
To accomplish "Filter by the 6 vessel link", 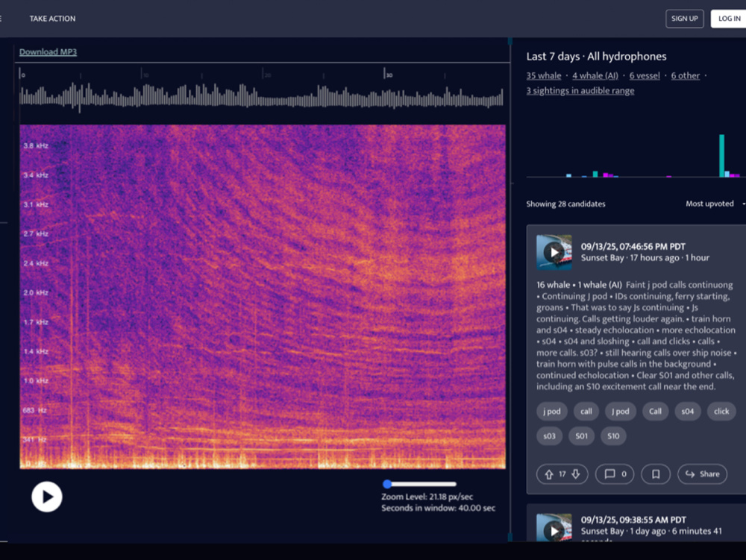I will pos(645,75).
